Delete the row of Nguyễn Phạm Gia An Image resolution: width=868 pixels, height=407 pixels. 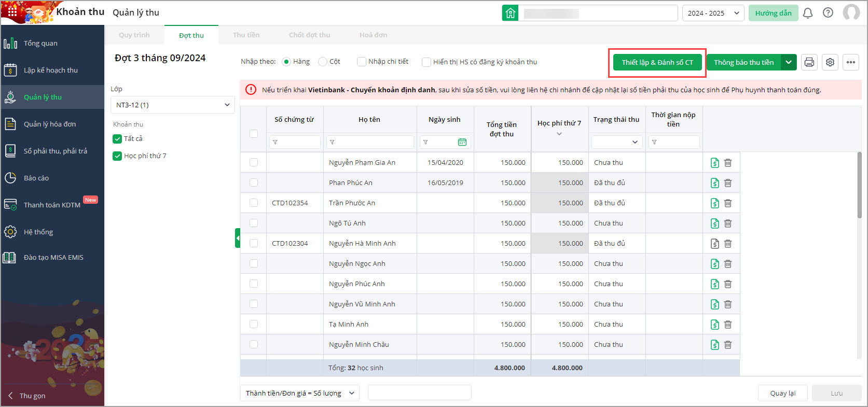(728, 163)
